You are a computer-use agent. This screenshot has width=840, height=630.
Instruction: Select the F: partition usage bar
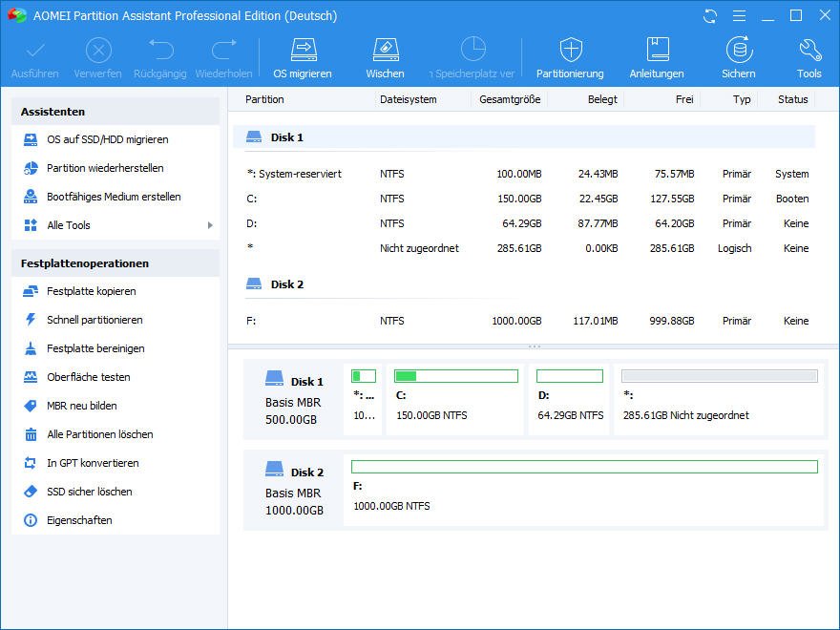[x=584, y=467]
